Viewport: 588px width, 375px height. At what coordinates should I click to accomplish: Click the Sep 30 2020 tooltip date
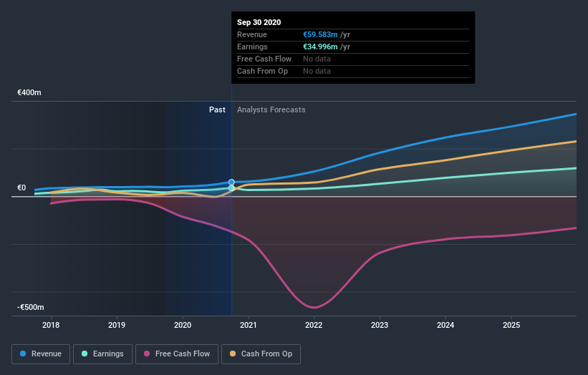[259, 22]
